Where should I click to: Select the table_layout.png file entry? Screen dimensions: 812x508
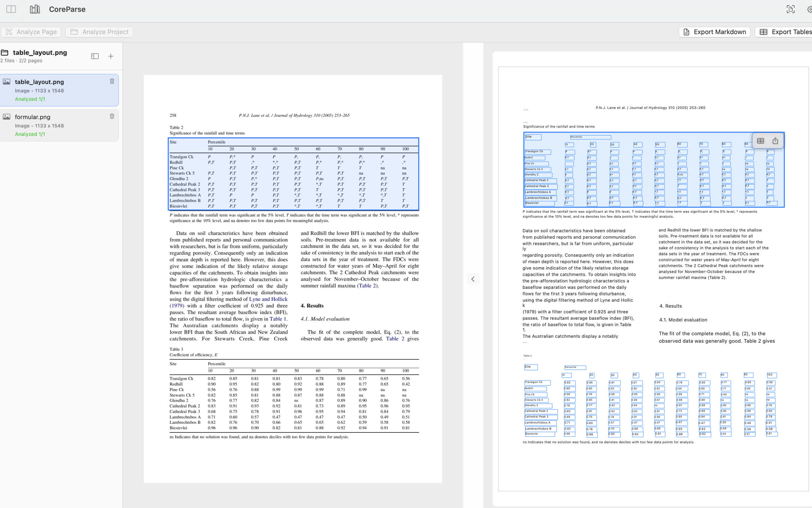(59, 90)
